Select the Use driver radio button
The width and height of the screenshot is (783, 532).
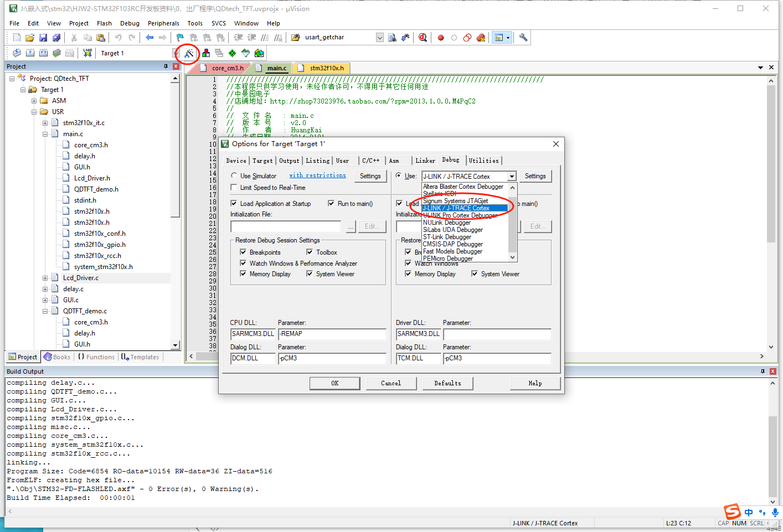point(399,175)
